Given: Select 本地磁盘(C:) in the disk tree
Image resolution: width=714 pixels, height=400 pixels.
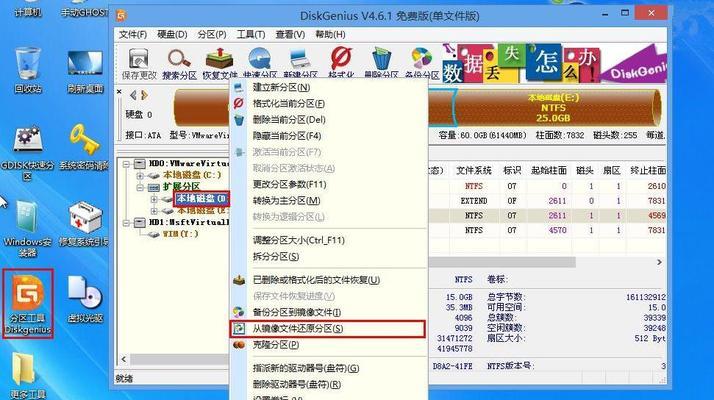Looking at the screenshot, I should click(x=192, y=175).
